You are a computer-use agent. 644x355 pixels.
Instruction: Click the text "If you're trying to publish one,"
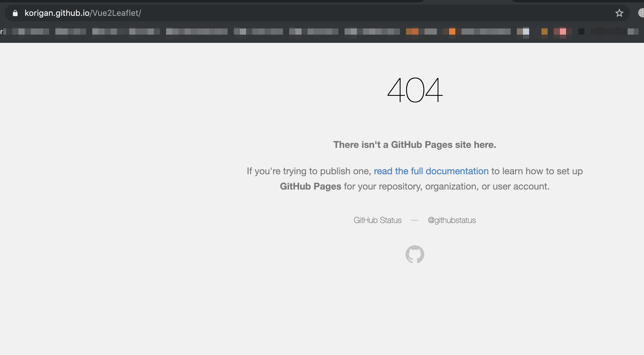coord(309,171)
